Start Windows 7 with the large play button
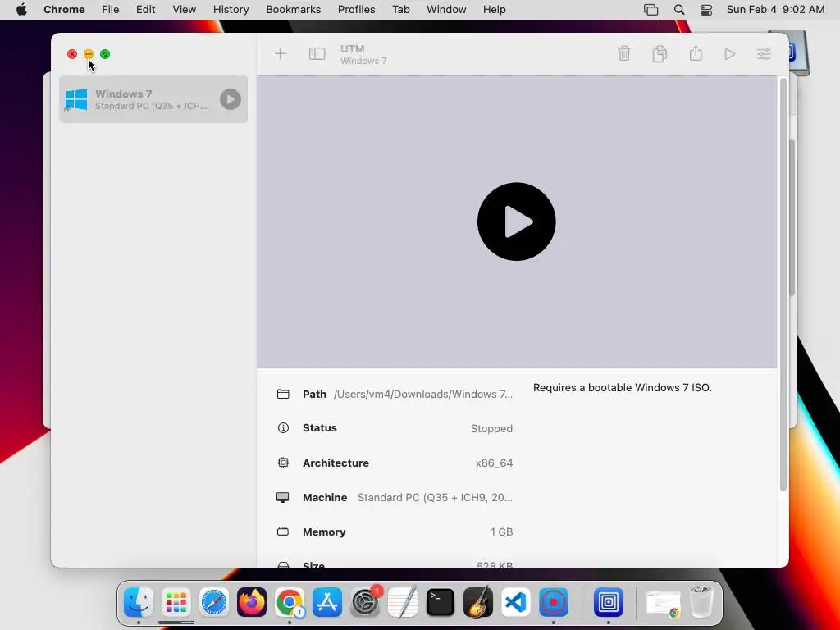This screenshot has height=630, width=840. click(517, 221)
